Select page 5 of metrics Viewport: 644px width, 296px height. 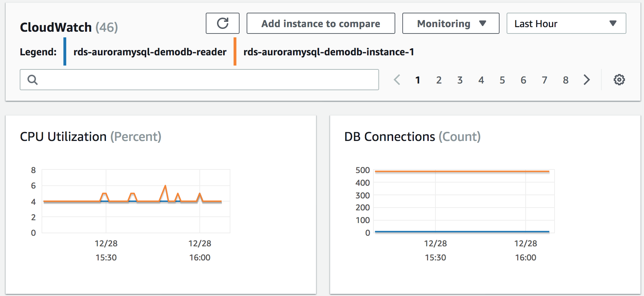(502, 80)
